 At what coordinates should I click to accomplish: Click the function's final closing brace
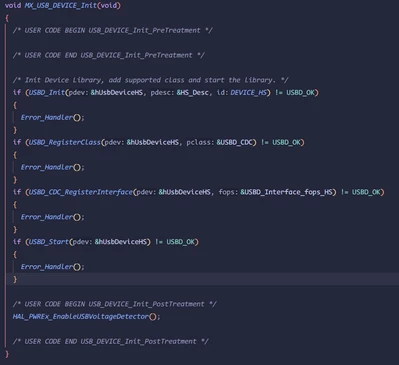(x=7, y=354)
